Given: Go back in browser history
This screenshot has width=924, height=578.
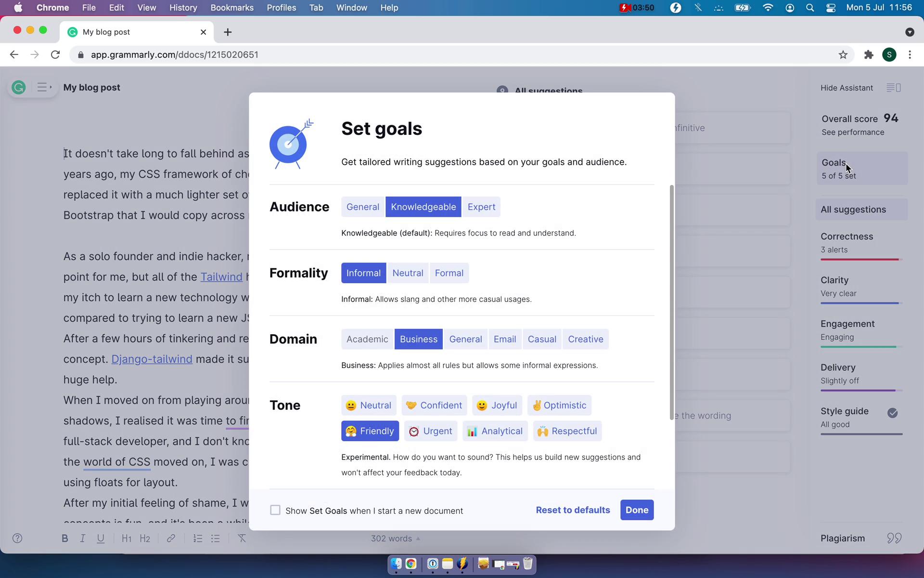Looking at the screenshot, I should (x=14, y=55).
